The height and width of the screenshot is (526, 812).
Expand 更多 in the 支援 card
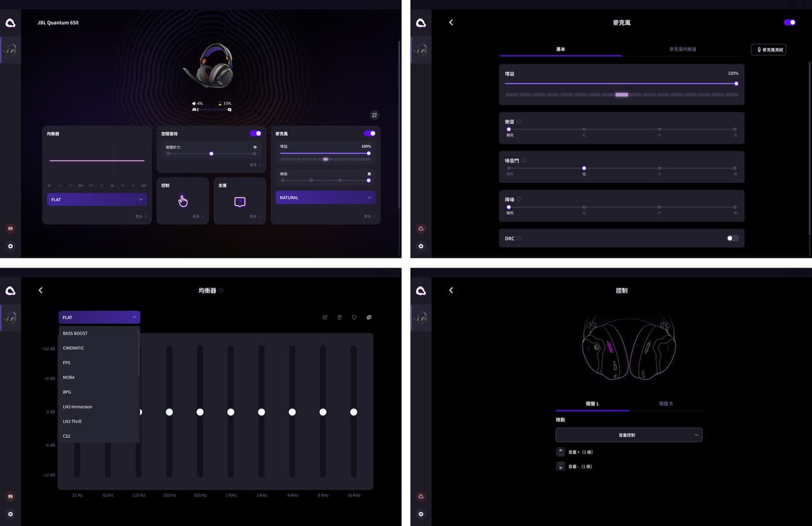pos(255,217)
